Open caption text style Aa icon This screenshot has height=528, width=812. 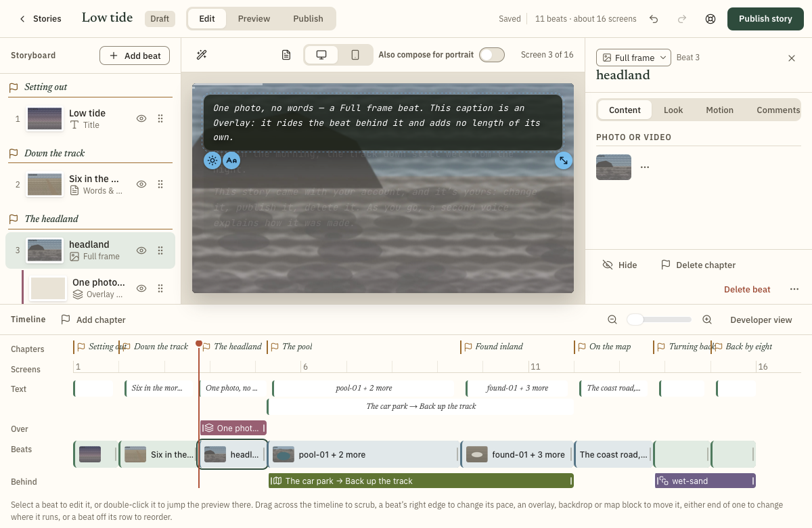pos(231,160)
